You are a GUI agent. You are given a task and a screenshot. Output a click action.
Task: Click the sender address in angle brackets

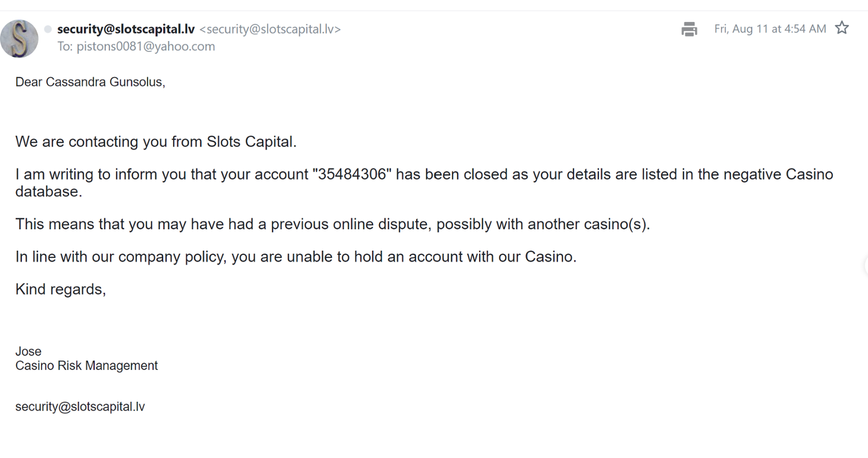pyautogui.click(x=270, y=29)
